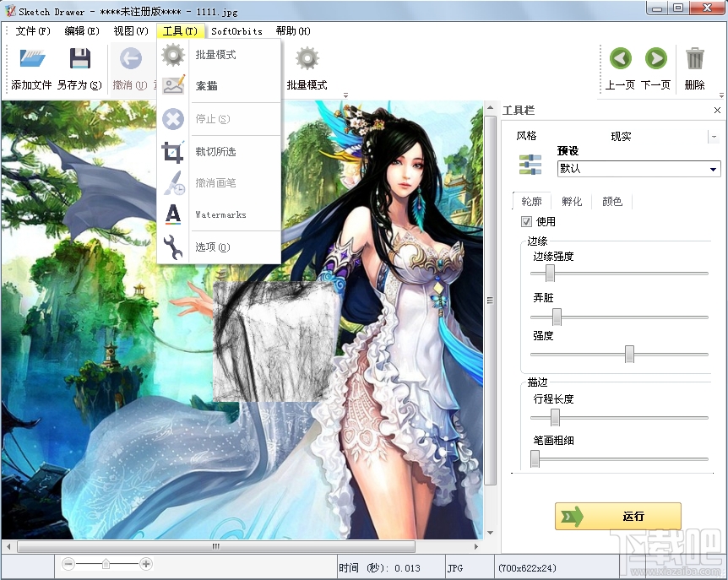Choose 批量模式 from the tools menu

[x=219, y=55]
